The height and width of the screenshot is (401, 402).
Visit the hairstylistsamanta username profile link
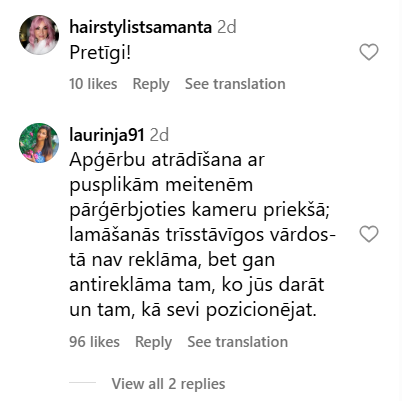pyautogui.click(x=140, y=27)
